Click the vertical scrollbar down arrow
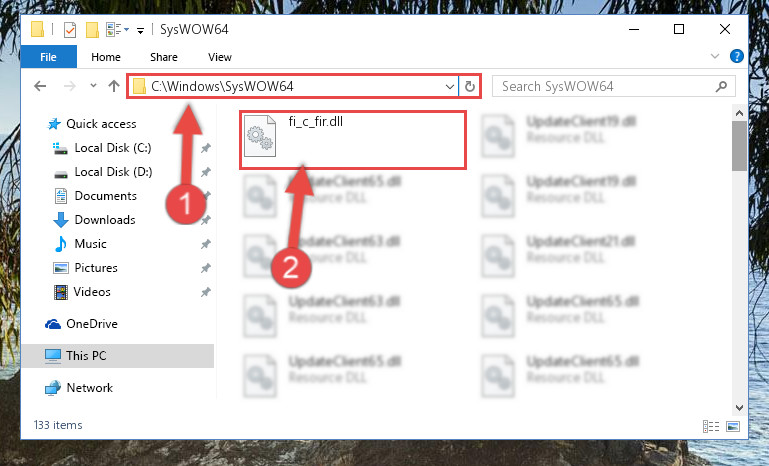The height and width of the screenshot is (466, 769). (739, 408)
